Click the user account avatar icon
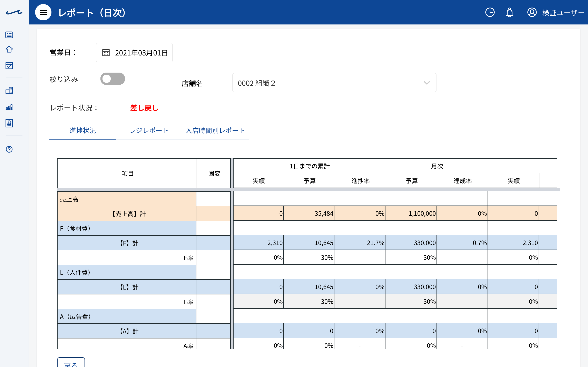The image size is (588, 367). pyautogui.click(x=532, y=12)
